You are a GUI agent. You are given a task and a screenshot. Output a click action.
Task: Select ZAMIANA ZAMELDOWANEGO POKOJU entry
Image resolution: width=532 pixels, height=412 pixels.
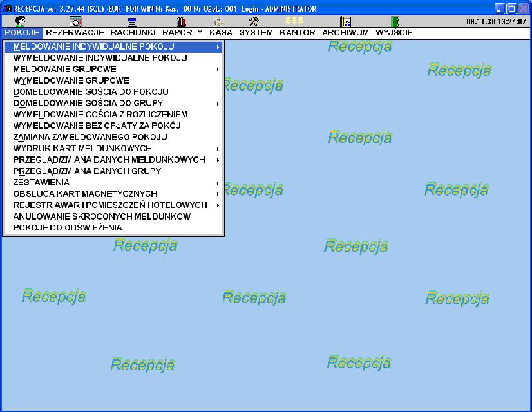tap(90, 137)
